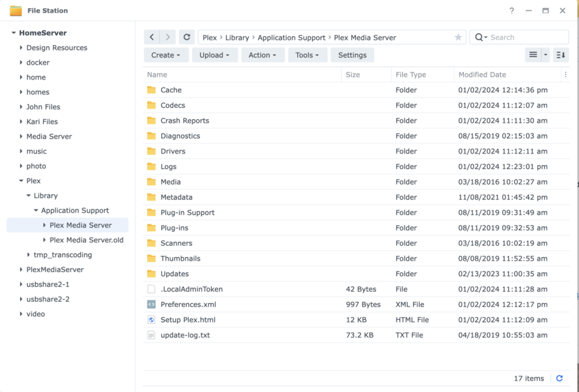Open the Create dropdown menu

pos(166,55)
